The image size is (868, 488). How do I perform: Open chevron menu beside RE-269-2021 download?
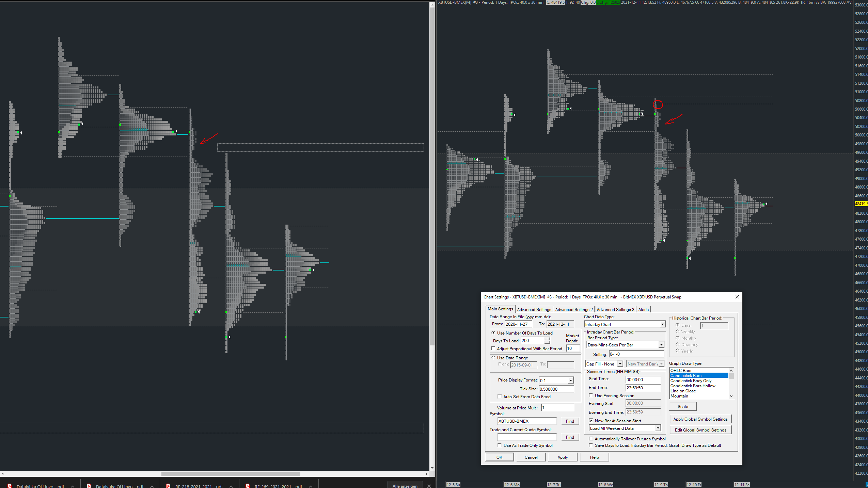coord(311,486)
